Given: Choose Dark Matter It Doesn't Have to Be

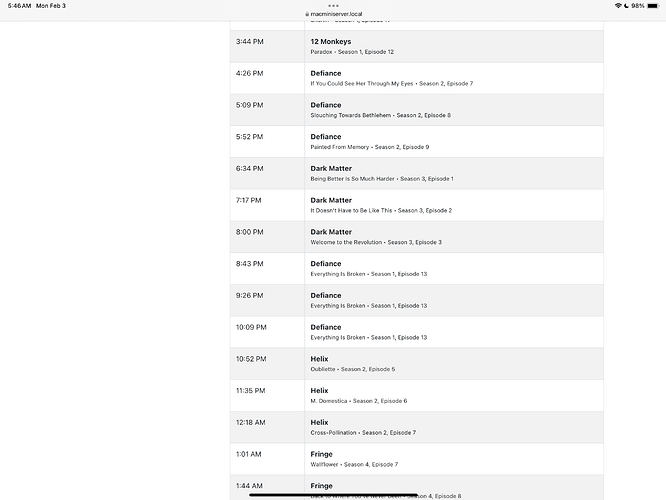Looking at the screenshot, I should [453, 205].
